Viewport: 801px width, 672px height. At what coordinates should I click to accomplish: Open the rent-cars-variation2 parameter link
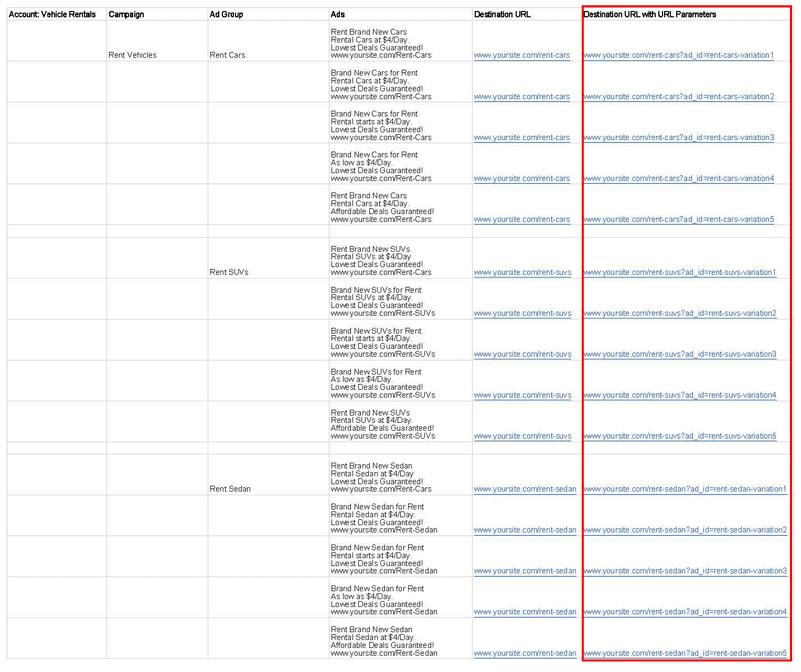tap(679, 97)
